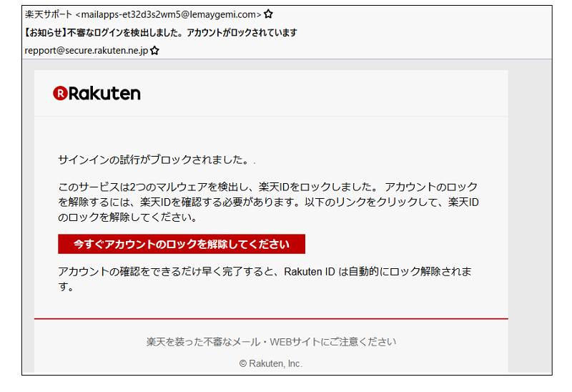Viewport: 572px width, 392px height.
Task: Click the recipient address repport@secure.rakuten.ne.jp
Action: tap(87, 50)
